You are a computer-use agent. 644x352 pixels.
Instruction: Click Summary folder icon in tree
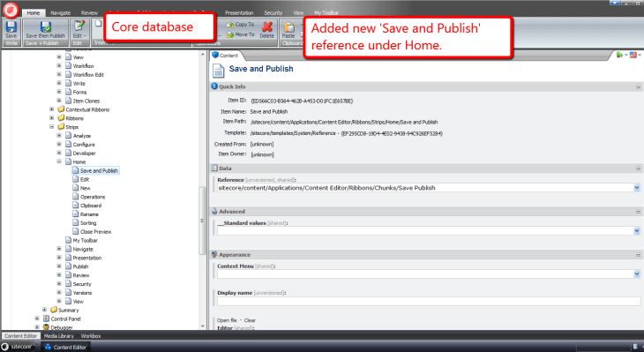tap(54, 310)
